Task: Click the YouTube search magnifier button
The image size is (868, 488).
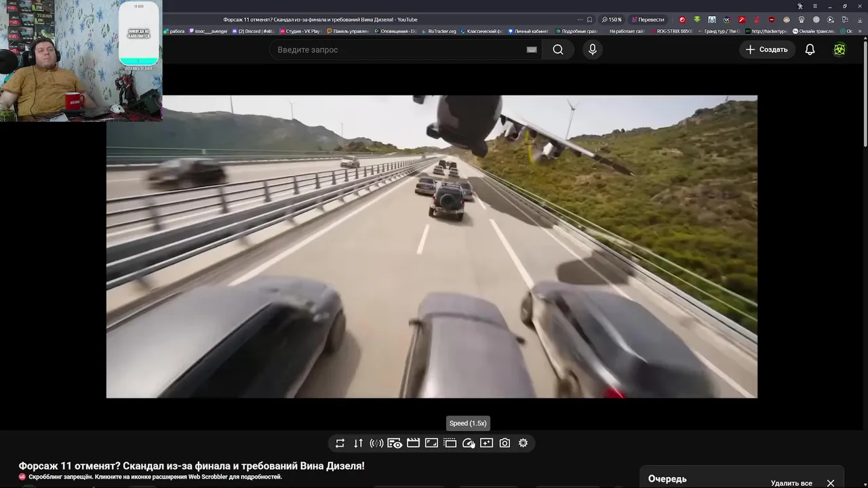Action: click(557, 49)
